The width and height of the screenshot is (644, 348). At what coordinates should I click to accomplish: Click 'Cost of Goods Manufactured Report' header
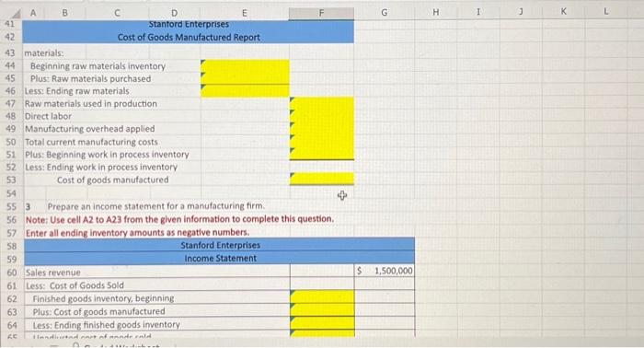[189, 37]
